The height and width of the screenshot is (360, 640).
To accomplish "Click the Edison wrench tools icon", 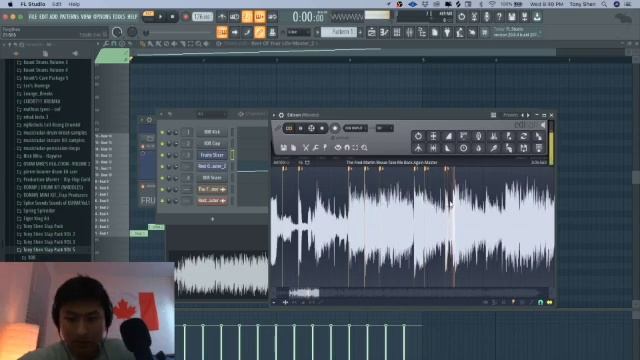I will pos(316,148).
